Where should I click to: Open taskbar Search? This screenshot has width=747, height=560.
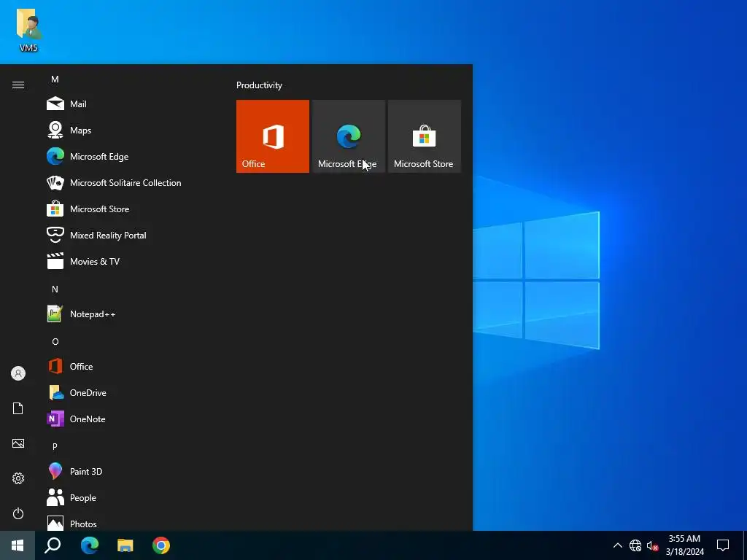point(53,545)
